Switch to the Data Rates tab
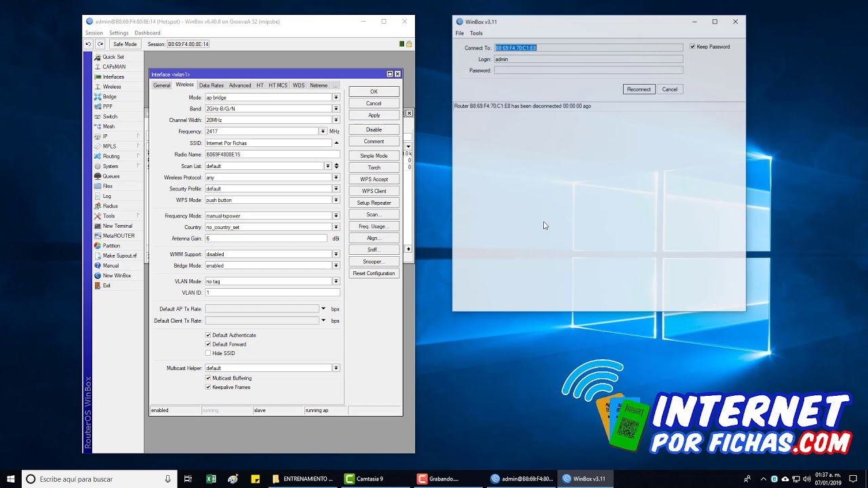The width and height of the screenshot is (868, 488). coord(211,85)
